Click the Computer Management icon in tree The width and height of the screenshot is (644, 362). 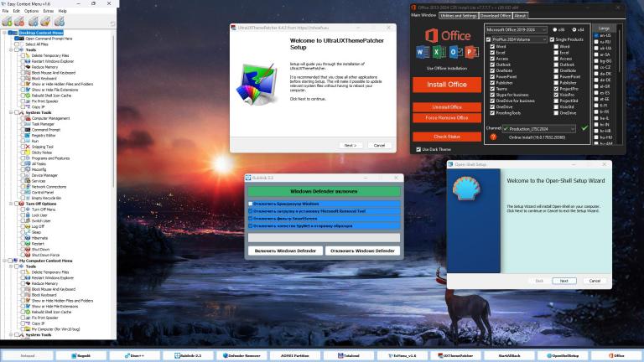(x=28, y=118)
